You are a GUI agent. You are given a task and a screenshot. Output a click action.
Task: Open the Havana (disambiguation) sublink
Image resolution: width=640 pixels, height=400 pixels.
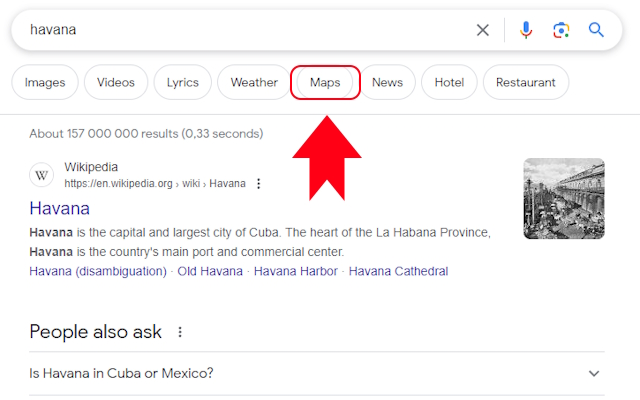point(98,271)
